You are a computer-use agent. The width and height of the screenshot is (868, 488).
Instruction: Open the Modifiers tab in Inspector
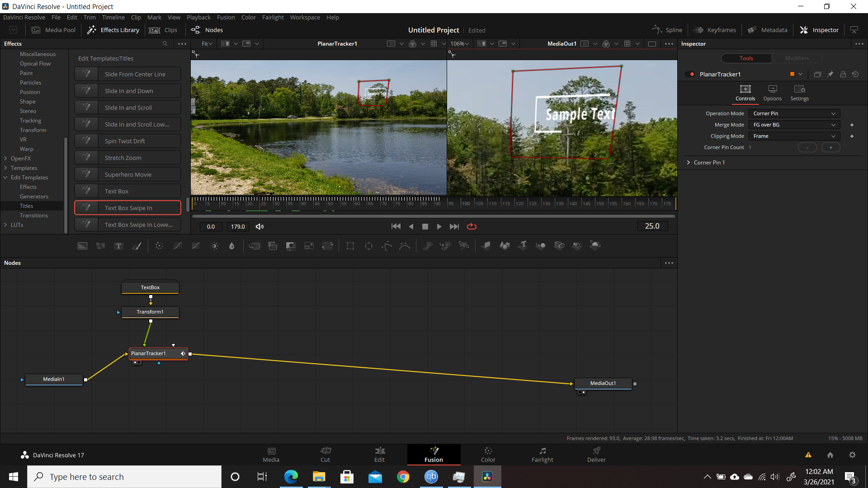click(x=797, y=58)
